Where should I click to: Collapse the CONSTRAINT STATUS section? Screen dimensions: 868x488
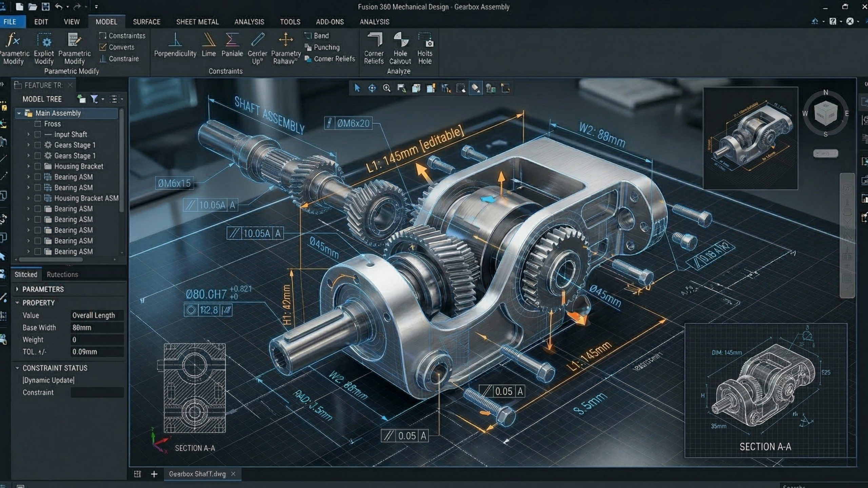18,368
